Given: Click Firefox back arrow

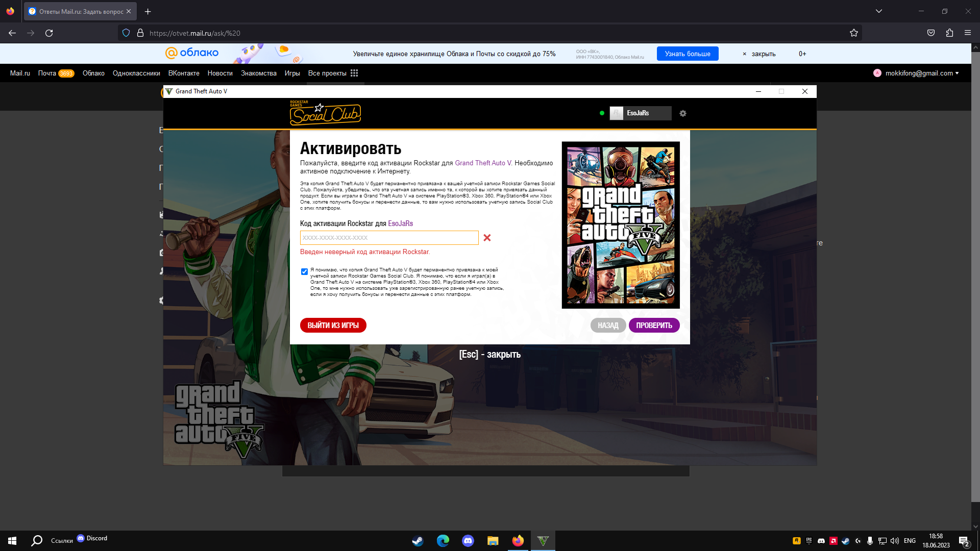Looking at the screenshot, I should pyautogui.click(x=12, y=33).
